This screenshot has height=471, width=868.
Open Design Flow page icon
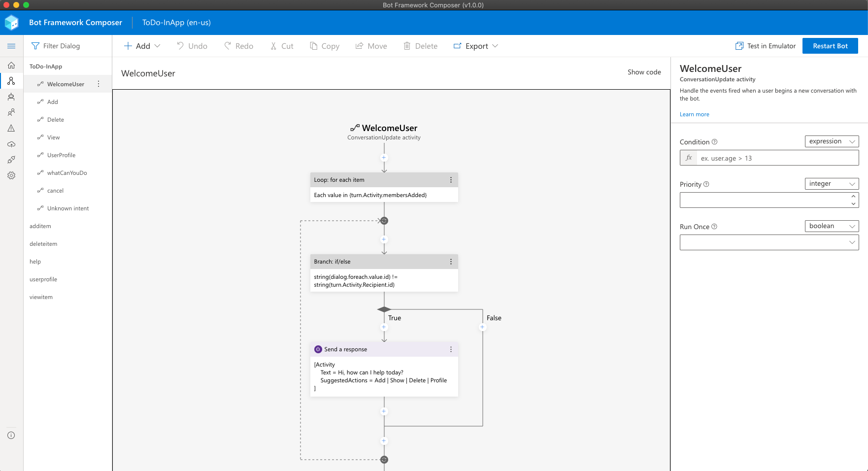[x=11, y=81]
